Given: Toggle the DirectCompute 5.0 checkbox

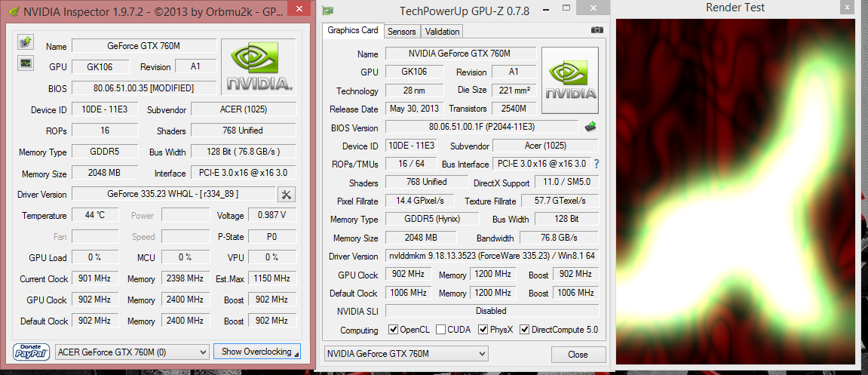Looking at the screenshot, I should coord(524,330).
